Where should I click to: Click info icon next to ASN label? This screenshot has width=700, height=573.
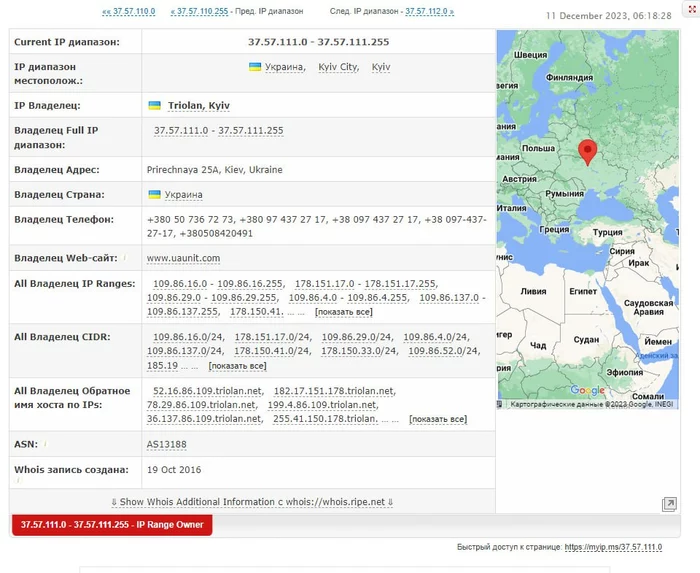coord(45,444)
